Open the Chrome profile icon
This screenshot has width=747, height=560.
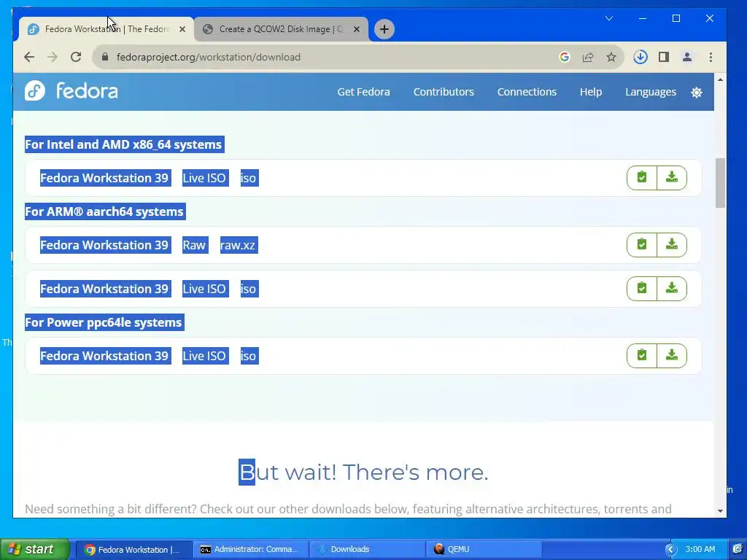pos(687,57)
